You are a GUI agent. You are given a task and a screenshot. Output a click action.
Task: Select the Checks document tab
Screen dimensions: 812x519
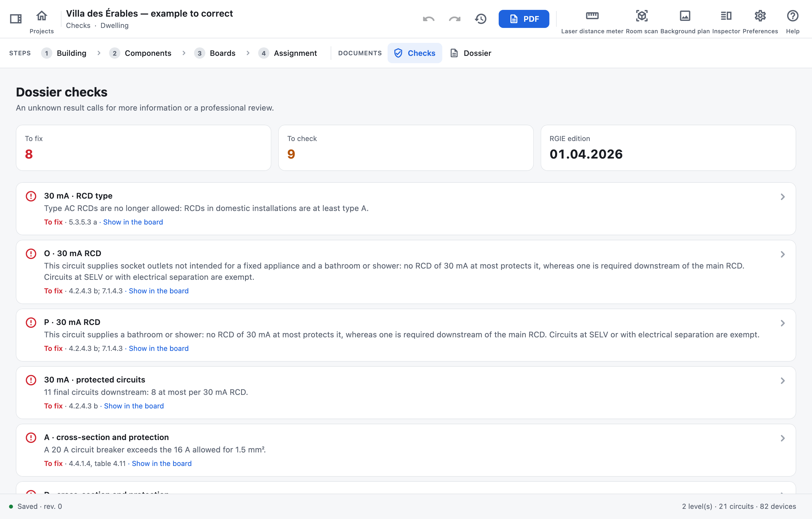click(415, 53)
